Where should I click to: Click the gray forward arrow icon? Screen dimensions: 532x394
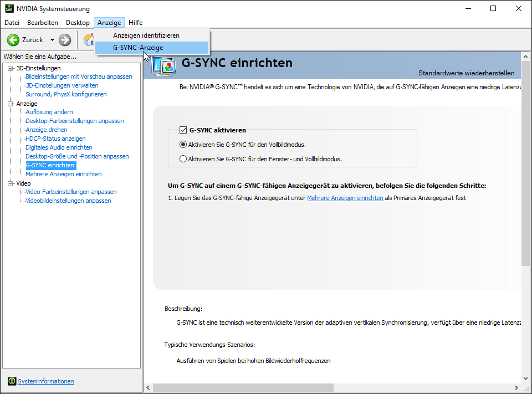[65, 40]
